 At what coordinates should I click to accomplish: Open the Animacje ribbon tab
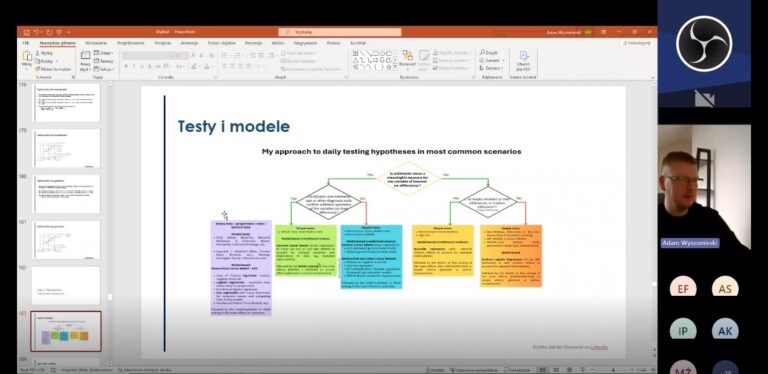pyautogui.click(x=189, y=43)
